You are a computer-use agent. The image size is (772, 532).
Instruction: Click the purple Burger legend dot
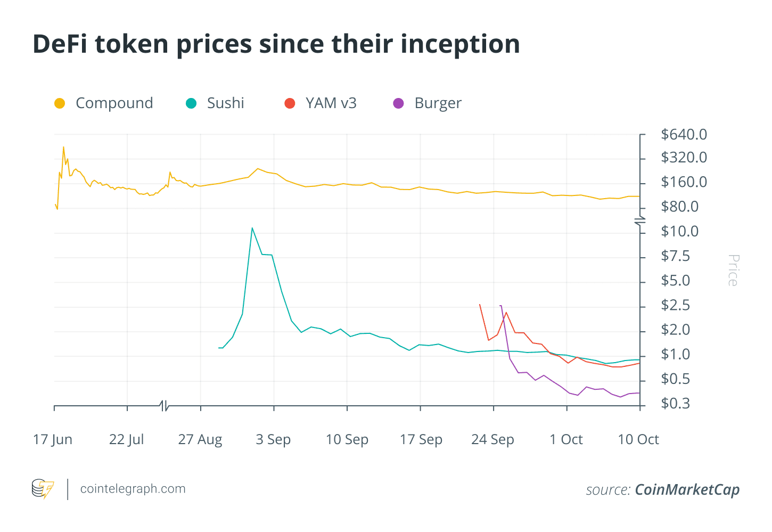[398, 103]
